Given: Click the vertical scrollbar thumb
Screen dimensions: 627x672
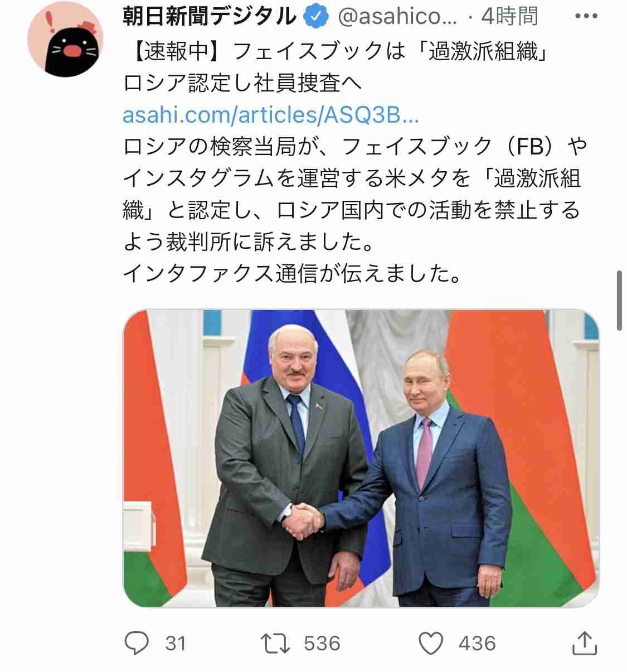Looking at the screenshot, I should pos(619,301).
